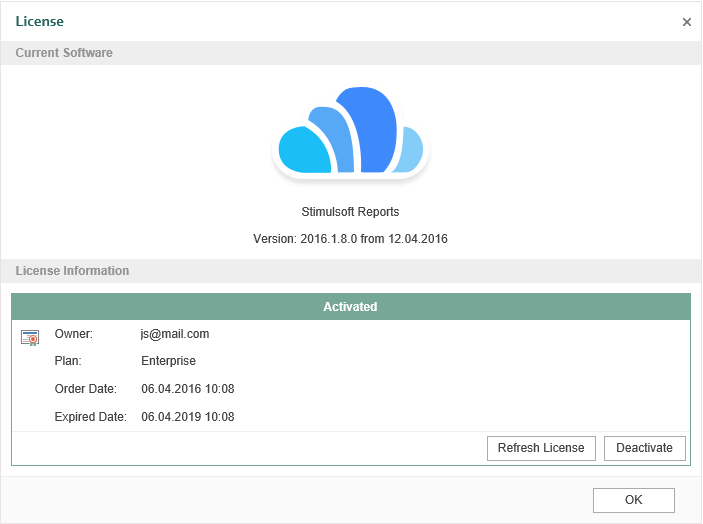Screen dimensions: 703x524
Task: Click the Stimulsoft Reports product name
Action: point(350,212)
